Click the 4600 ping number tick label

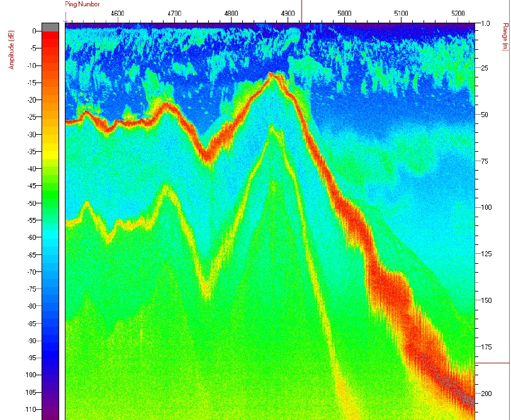117,13
